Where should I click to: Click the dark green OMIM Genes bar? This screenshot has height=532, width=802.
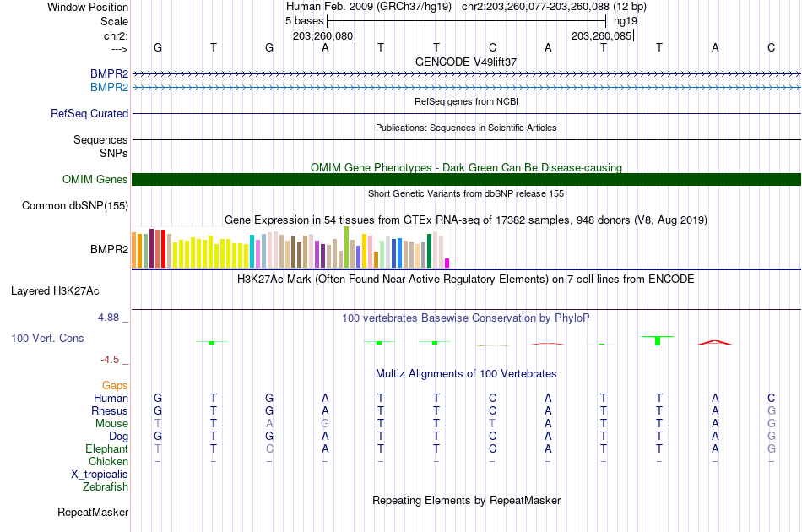pos(466,180)
